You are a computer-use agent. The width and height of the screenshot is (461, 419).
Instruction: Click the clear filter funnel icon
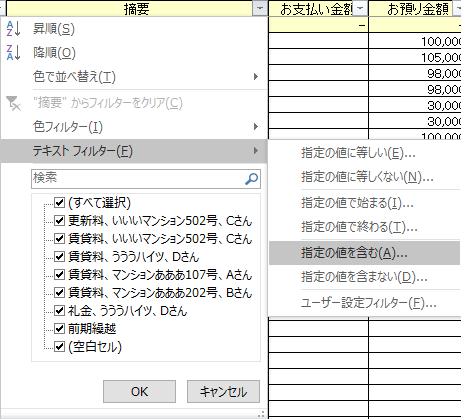click(x=13, y=103)
